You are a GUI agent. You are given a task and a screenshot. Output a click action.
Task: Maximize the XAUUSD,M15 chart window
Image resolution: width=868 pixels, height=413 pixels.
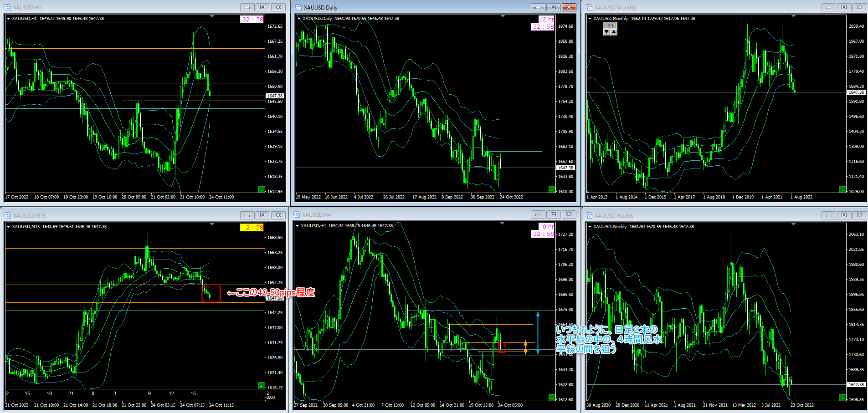pyautogui.click(x=262, y=215)
